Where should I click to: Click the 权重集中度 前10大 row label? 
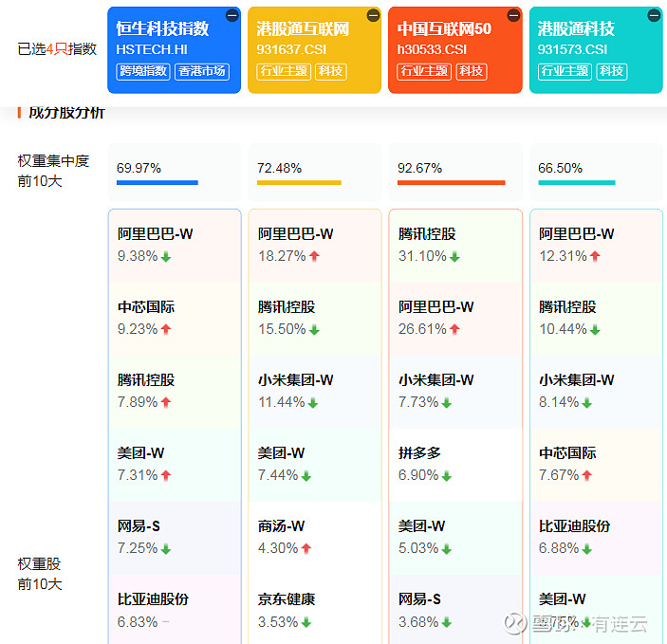[x=53, y=172]
